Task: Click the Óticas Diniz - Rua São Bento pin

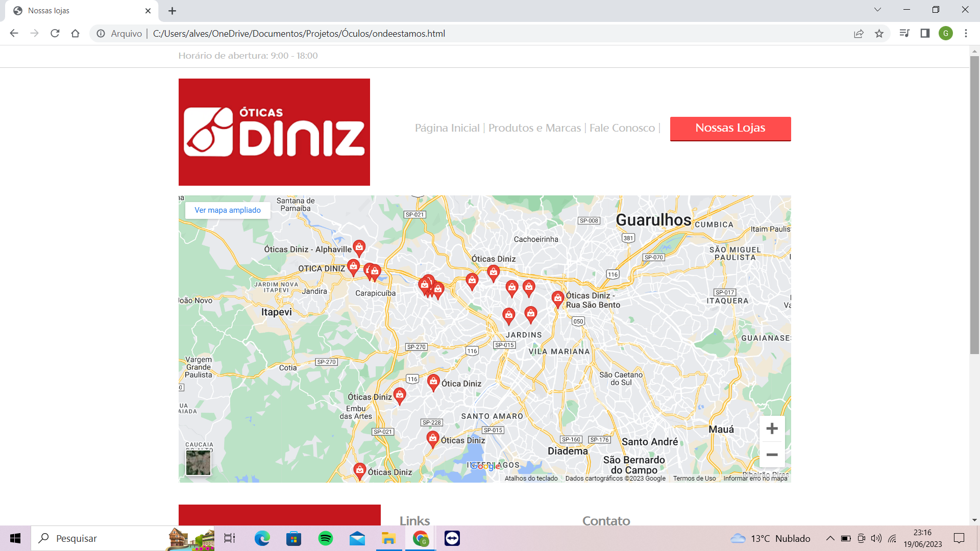Action: coord(557,299)
